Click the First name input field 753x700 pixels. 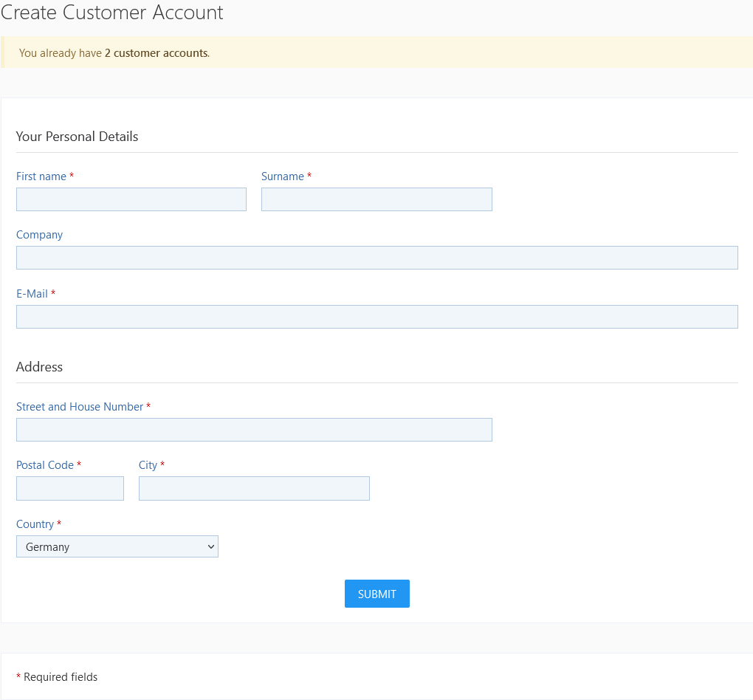coord(131,199)
